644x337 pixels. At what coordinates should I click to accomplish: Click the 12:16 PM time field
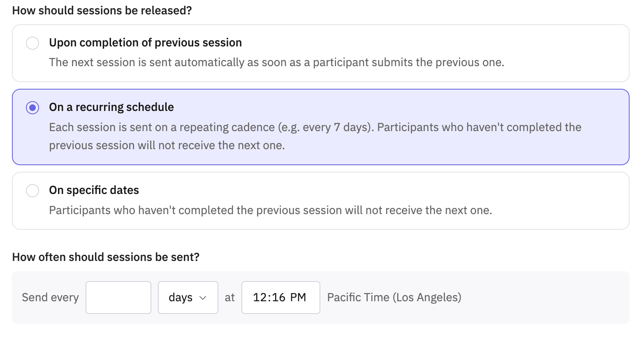pos(281,298)
